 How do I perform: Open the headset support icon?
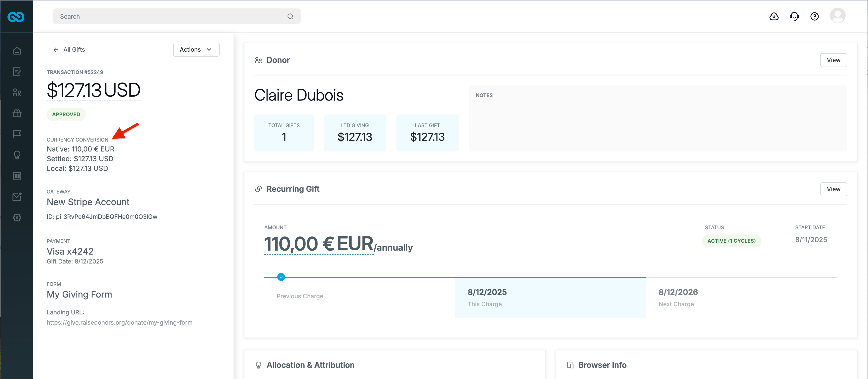(794, 16)
